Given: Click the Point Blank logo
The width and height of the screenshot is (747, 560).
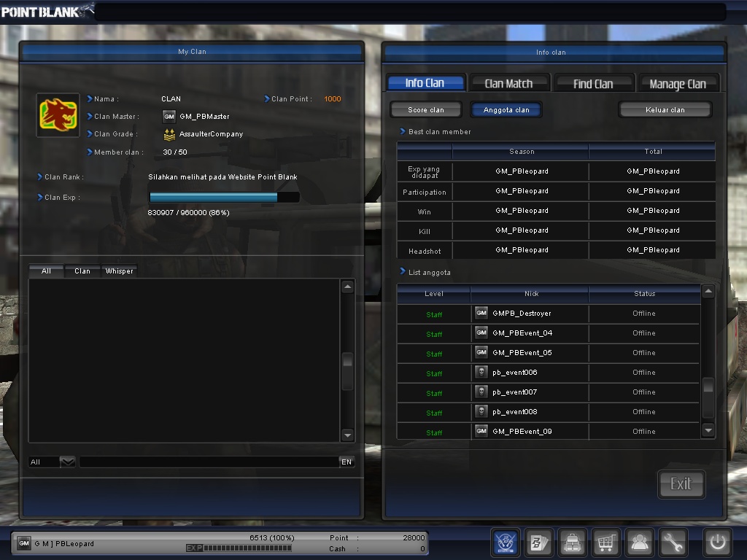Looking at the screenshot, I should (47, 12).
